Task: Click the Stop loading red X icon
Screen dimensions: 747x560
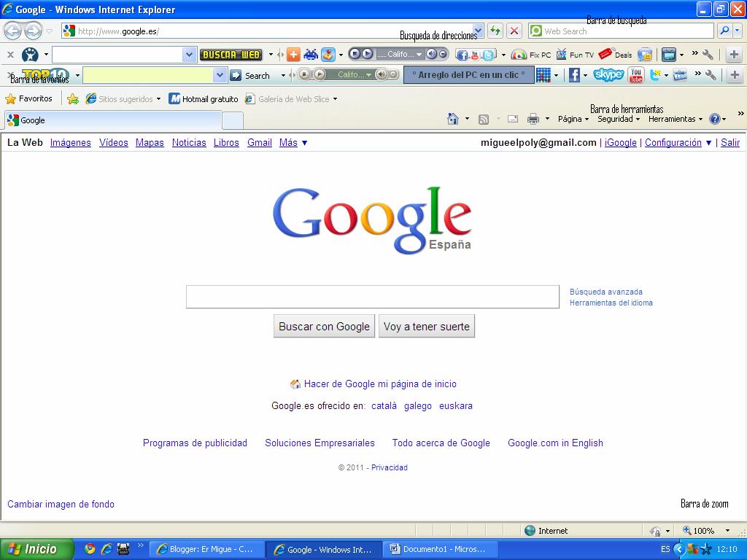Action: point(514,31)
